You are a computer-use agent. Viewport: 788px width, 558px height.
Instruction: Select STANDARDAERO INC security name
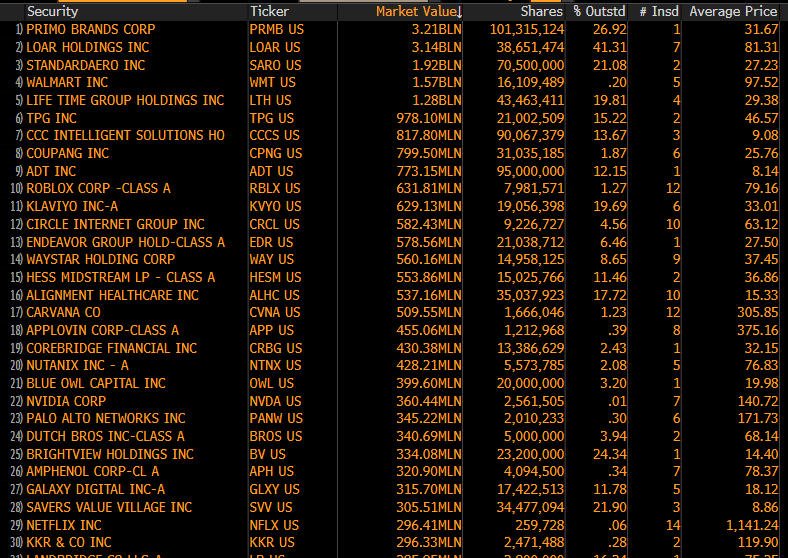point(85,65)
